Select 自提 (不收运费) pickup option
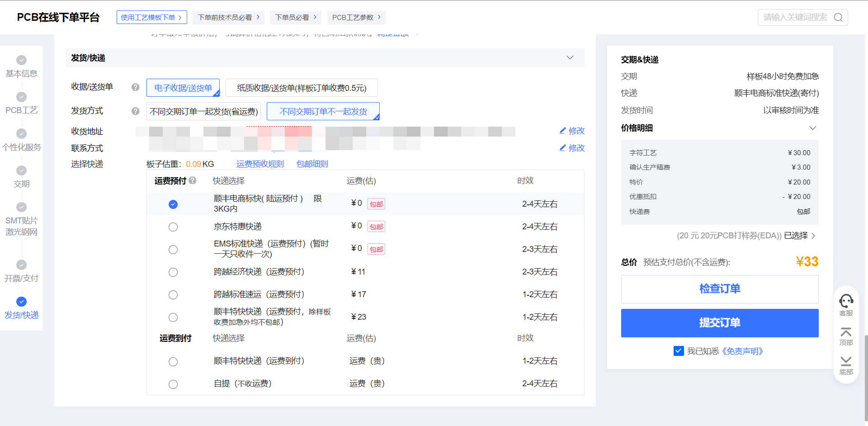The height and width of the screenshot is (426, 868). click(x=173, y=384)
